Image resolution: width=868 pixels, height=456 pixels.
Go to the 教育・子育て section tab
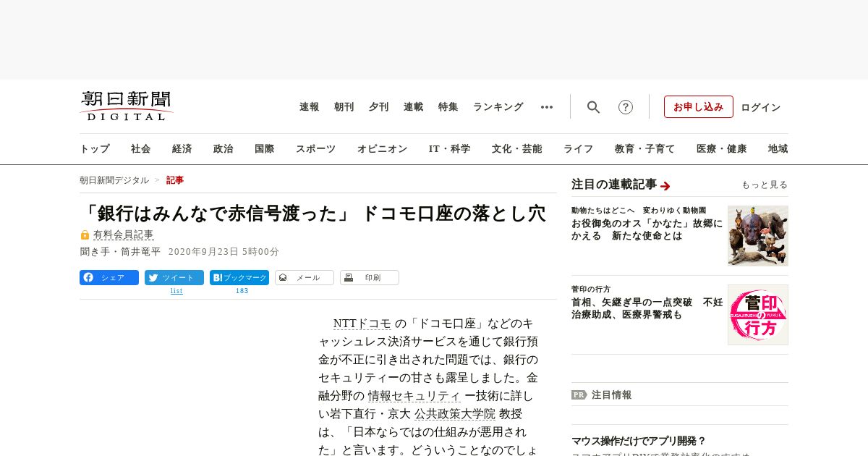coord(645,149)
